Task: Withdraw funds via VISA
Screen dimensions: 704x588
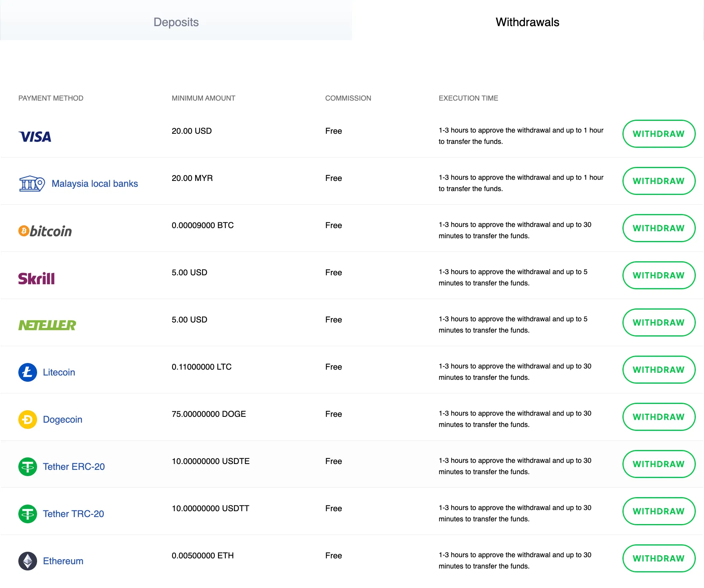Action: pyautogui.click(x=659, y=134)
